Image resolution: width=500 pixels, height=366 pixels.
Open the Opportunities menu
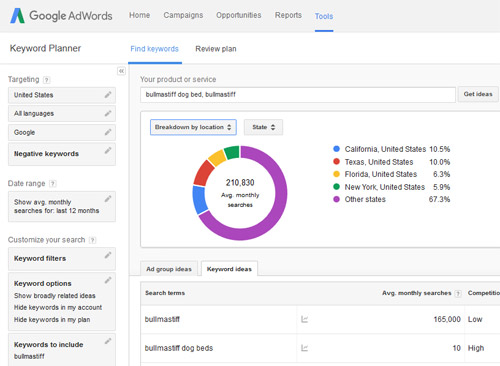coord(239,15)
